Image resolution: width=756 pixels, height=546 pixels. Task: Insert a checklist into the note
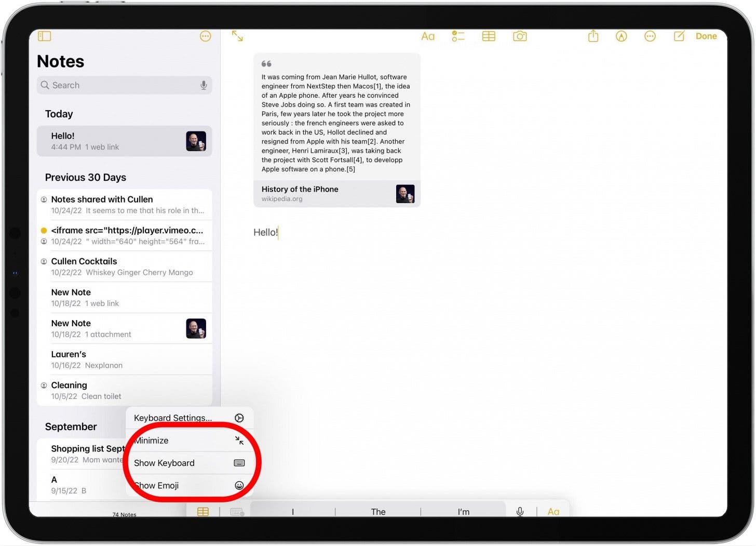click(x=458, y=36)
